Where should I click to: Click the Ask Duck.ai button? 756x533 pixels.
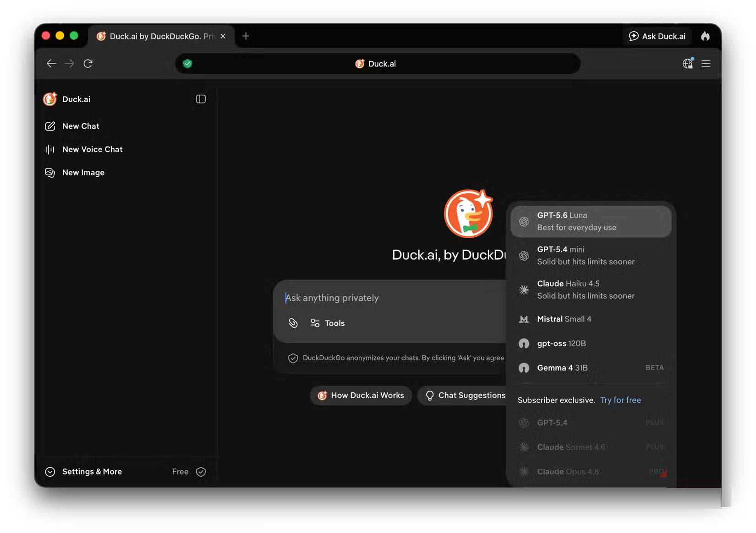tap(657, 36)
